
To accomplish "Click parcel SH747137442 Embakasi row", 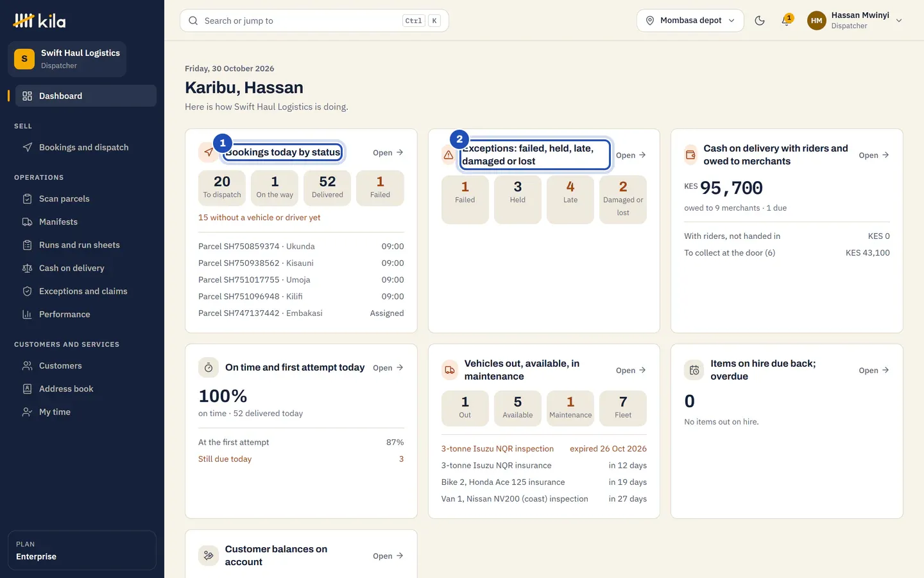I will tap(301, 313).
